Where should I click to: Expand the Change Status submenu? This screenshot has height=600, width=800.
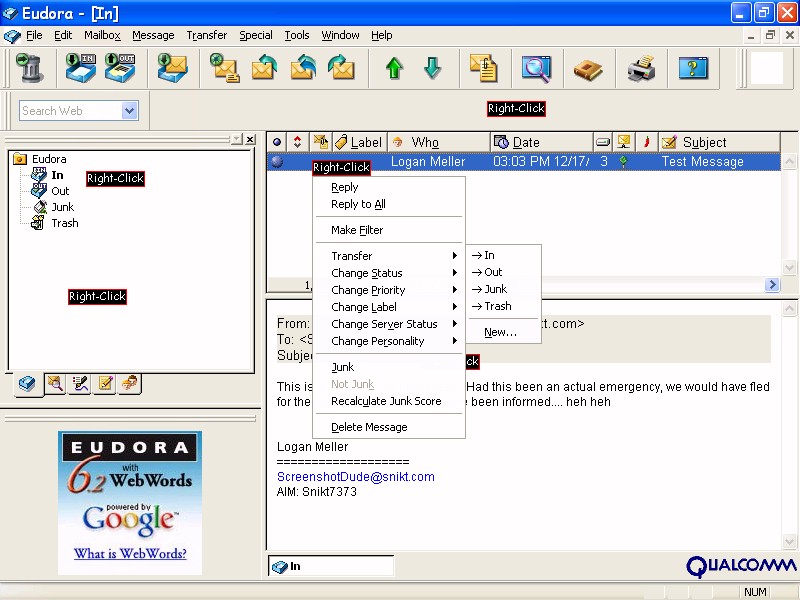click(x=389, y=273)
